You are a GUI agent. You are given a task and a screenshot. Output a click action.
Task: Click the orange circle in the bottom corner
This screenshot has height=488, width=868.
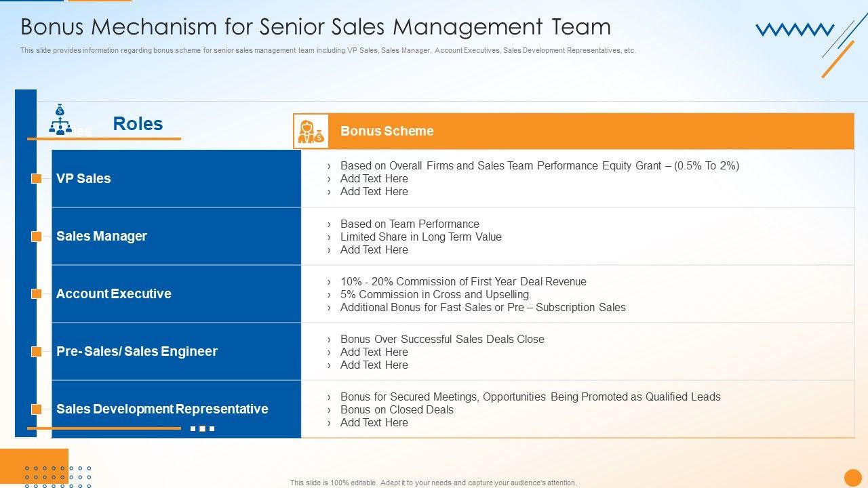point(852,478)
